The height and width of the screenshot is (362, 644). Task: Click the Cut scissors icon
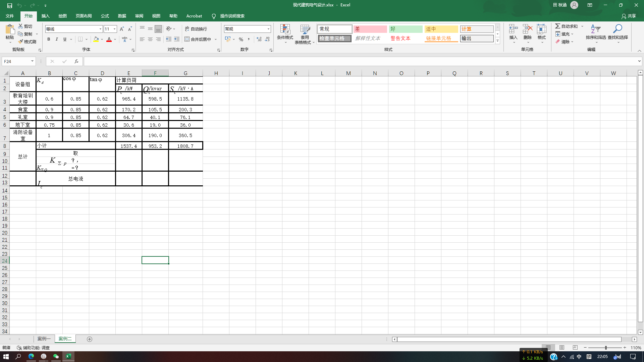[x=20, y=26]
